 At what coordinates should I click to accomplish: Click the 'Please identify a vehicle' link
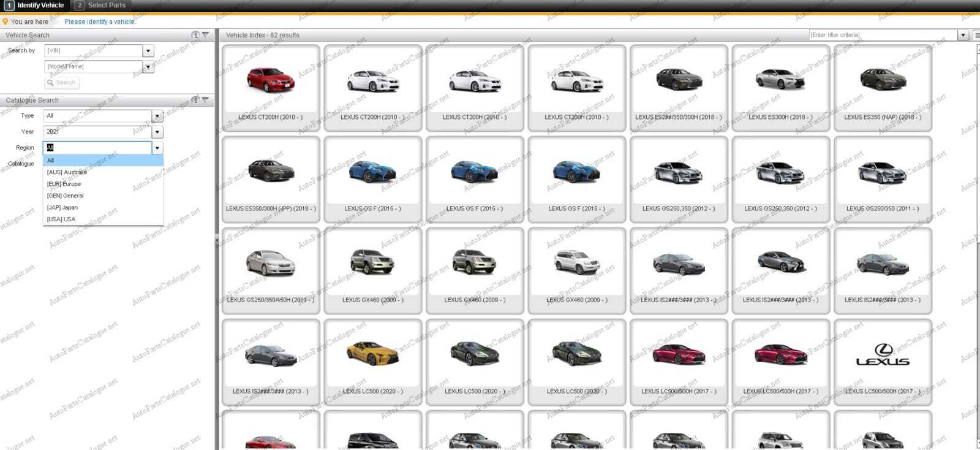[x=100, y=21]
